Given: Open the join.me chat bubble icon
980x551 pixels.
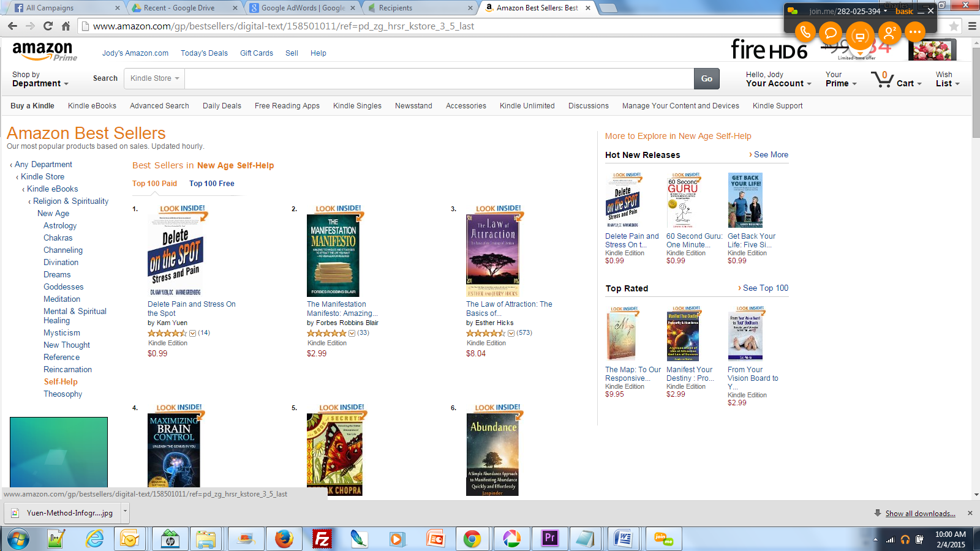Looking at the screenshot, I should [x=831, y=32].
